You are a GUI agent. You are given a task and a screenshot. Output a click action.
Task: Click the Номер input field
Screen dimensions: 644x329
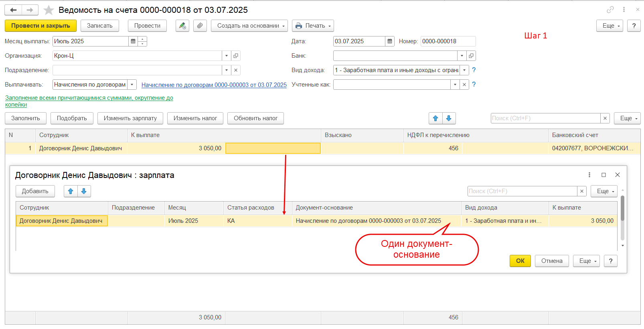click(448, 41)
